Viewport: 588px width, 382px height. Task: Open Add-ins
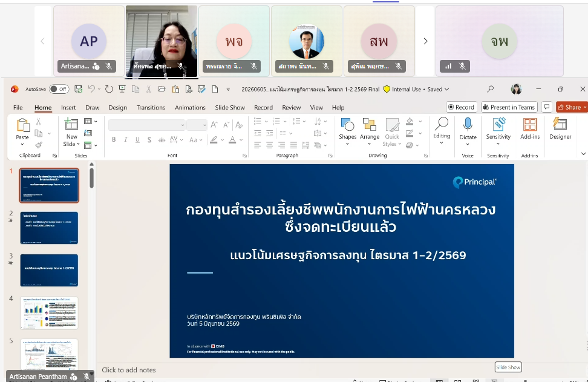point(530,128)
